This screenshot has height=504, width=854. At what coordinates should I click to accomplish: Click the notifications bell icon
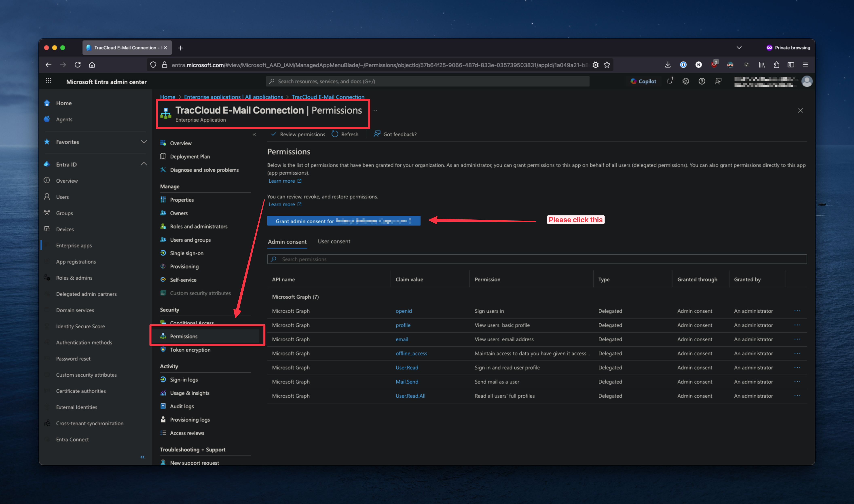tap(669, 81)
